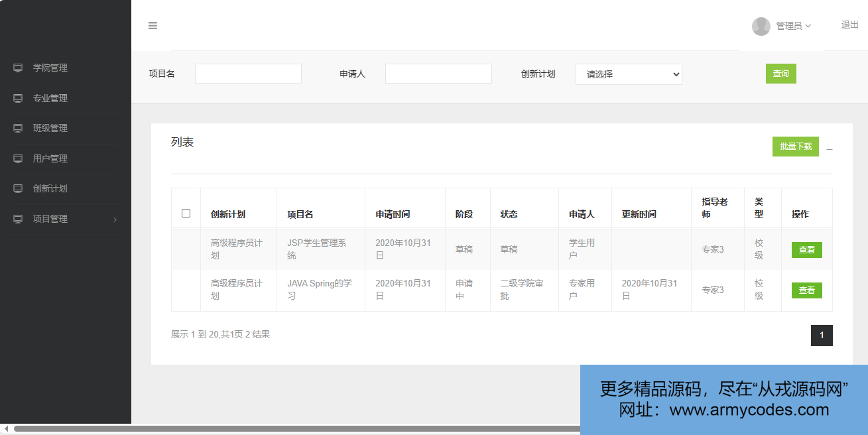
Task: Click the 查询 search button
Action: [x=781, y=74]
